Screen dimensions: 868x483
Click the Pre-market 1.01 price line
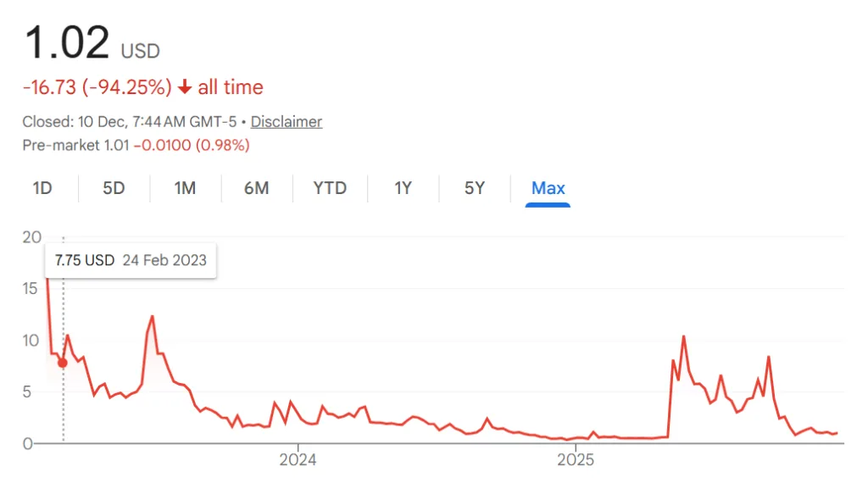tap(136, 145)
